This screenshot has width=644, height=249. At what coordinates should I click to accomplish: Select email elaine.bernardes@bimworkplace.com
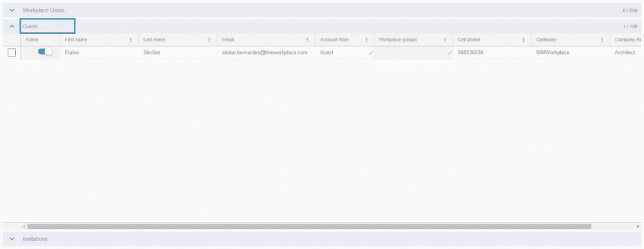click(265, 53)
